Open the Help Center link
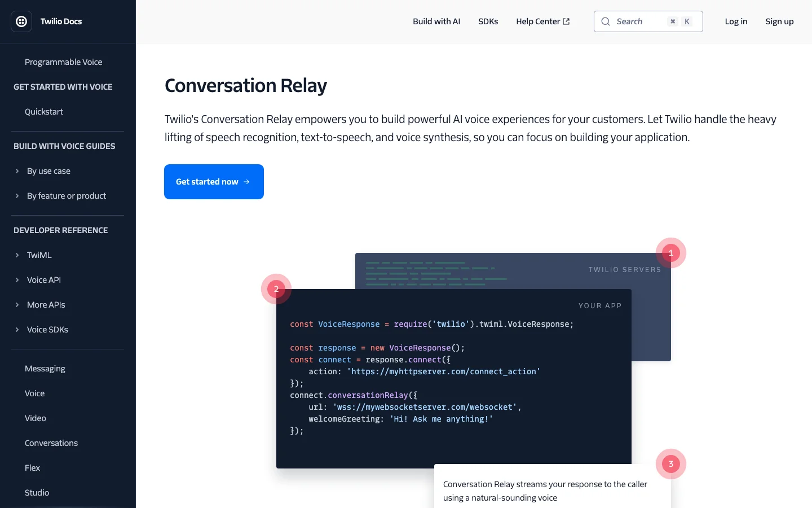812x508 pixels. 543,21
